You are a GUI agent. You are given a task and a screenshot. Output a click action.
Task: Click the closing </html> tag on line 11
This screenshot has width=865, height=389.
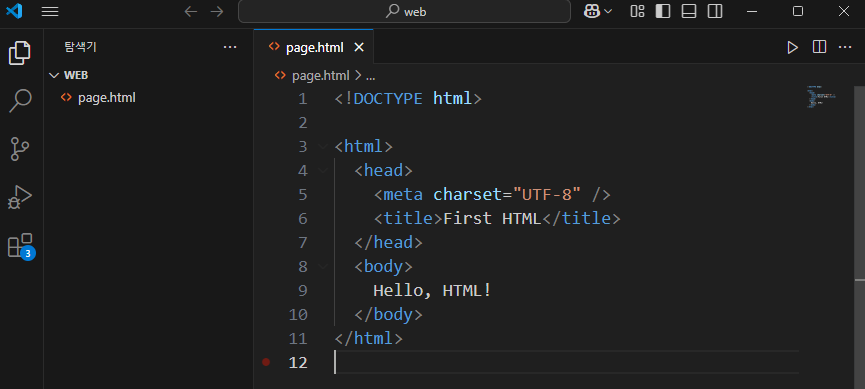369,338
